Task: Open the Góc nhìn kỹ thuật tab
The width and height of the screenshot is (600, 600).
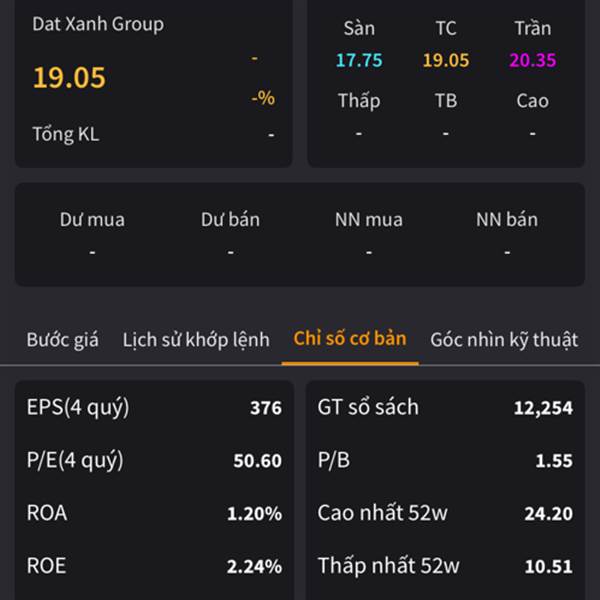Action: (x=504, y=340)
